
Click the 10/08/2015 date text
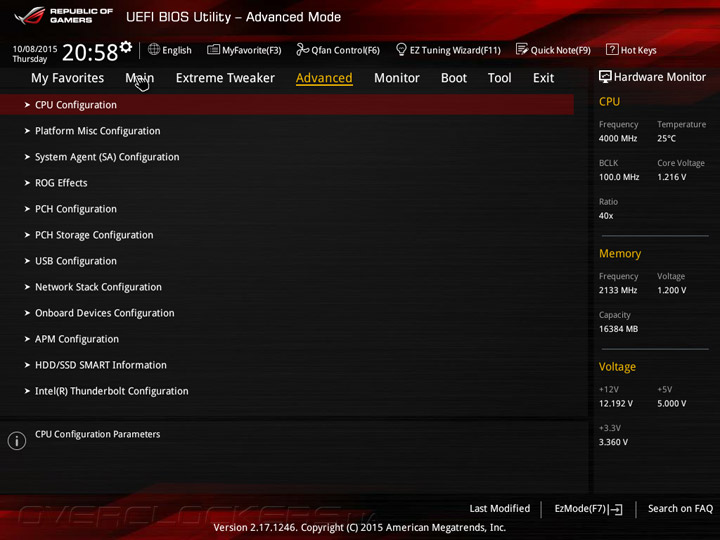click(x=35, y=49)
